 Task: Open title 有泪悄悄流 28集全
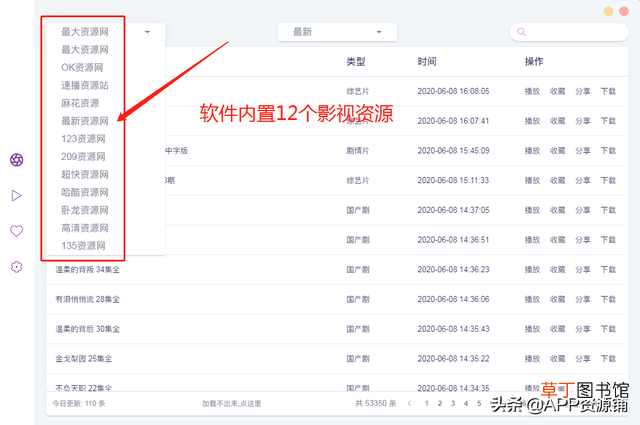pyautogui.click(x=88, y=299)
